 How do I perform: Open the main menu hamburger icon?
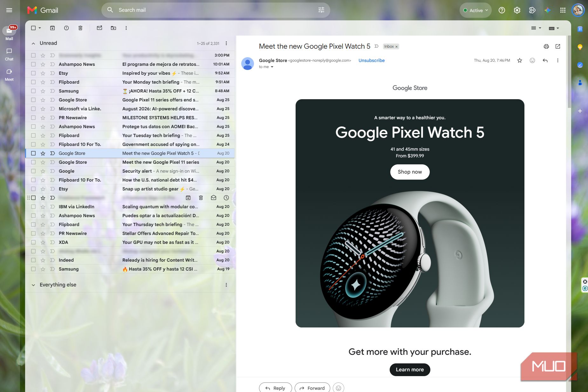9,10
